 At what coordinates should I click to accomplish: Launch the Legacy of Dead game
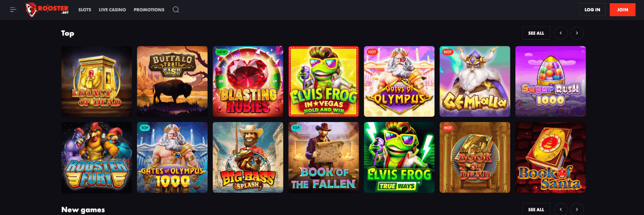97,81
